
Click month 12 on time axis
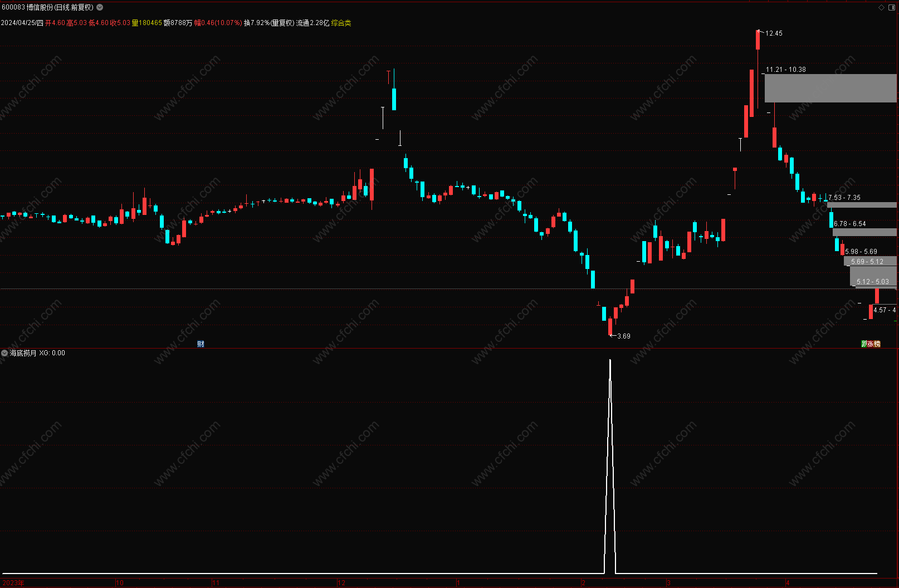click(341, 583)
